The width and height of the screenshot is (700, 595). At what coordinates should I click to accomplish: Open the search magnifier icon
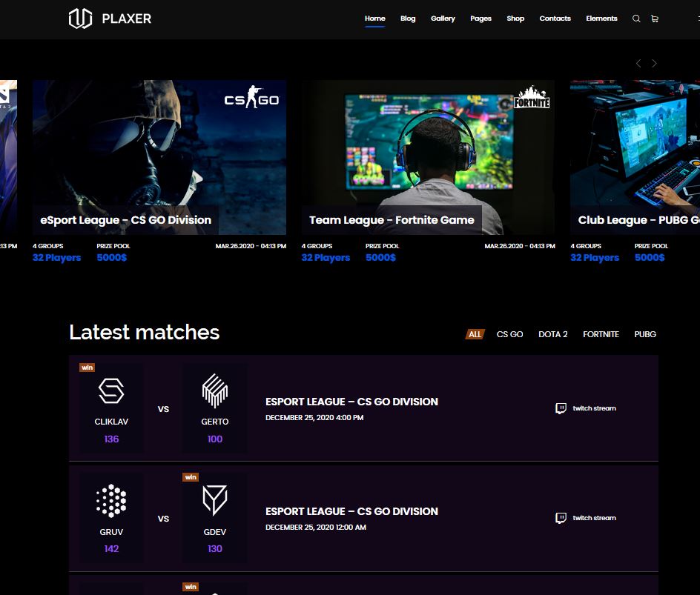click(636, 19)
